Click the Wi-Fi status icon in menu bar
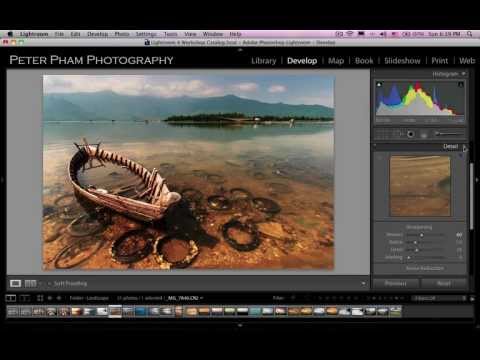This screenshot has width=480, height=360. coord(350,34)
